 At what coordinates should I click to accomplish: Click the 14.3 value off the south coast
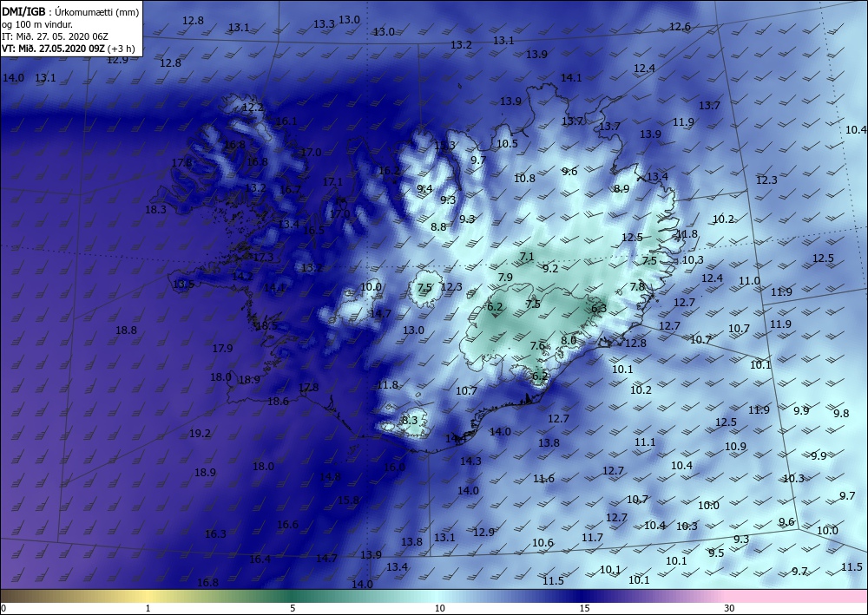point(470,461)
